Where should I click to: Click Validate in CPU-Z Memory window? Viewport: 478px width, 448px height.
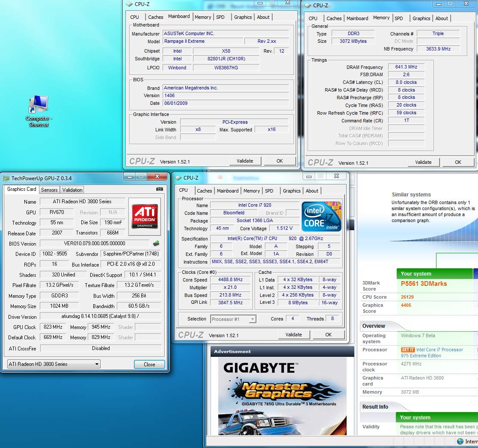[x=423, y=162]
